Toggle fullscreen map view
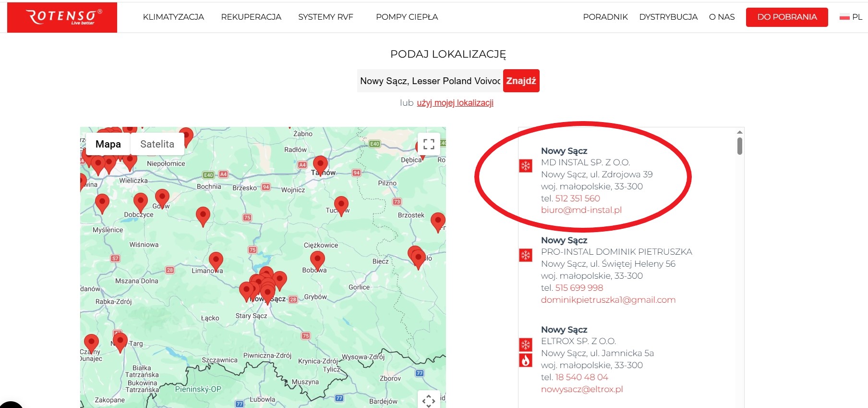Screen dimensions: 868x408 429,144
